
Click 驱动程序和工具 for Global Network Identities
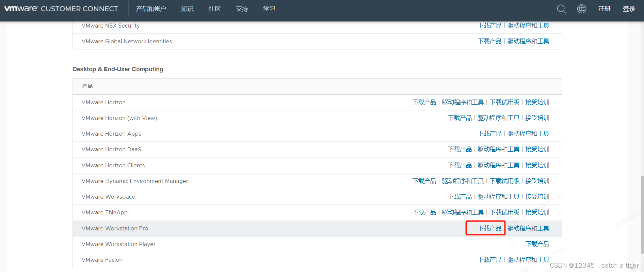[528, 41]
